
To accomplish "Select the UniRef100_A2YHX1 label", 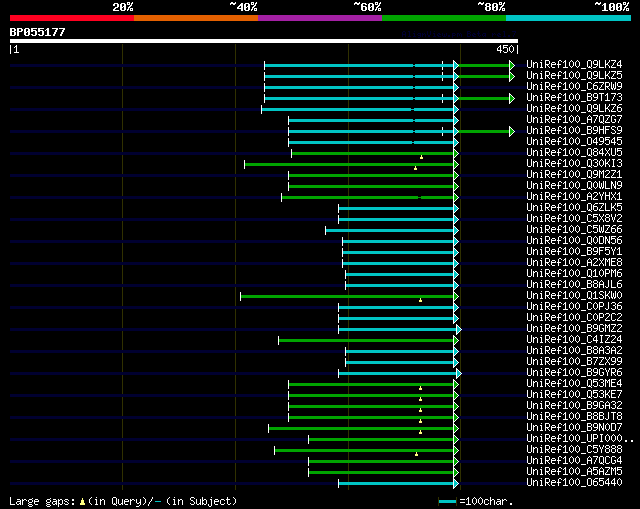I will (574, 197).
